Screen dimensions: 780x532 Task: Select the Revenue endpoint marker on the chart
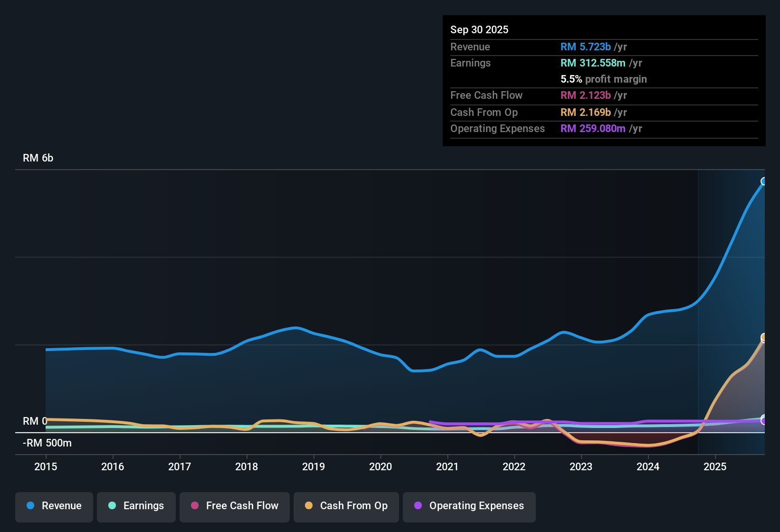click(764, 181)
